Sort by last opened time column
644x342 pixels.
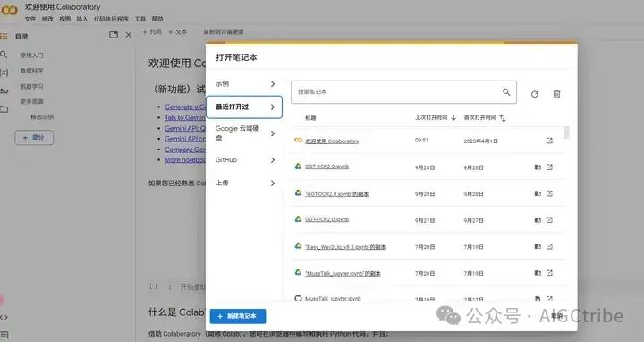coord(436,117)
